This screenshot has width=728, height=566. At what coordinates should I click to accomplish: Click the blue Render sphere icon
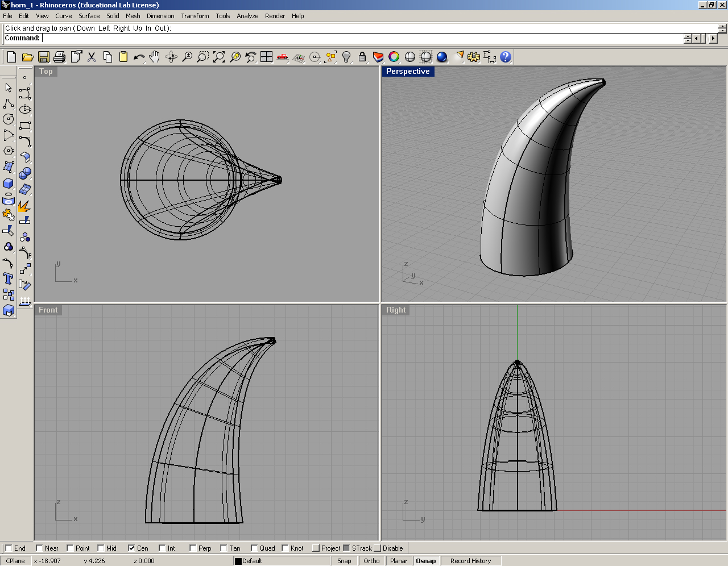click(442, 57)
